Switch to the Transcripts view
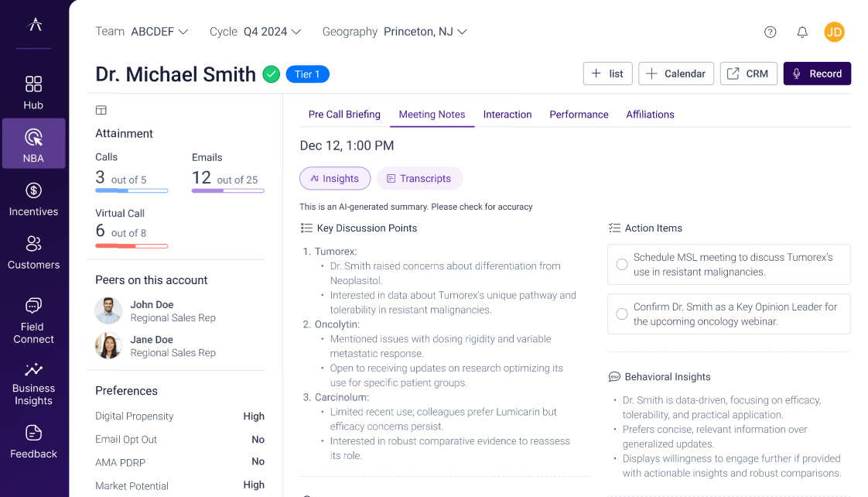 [419, 178]
